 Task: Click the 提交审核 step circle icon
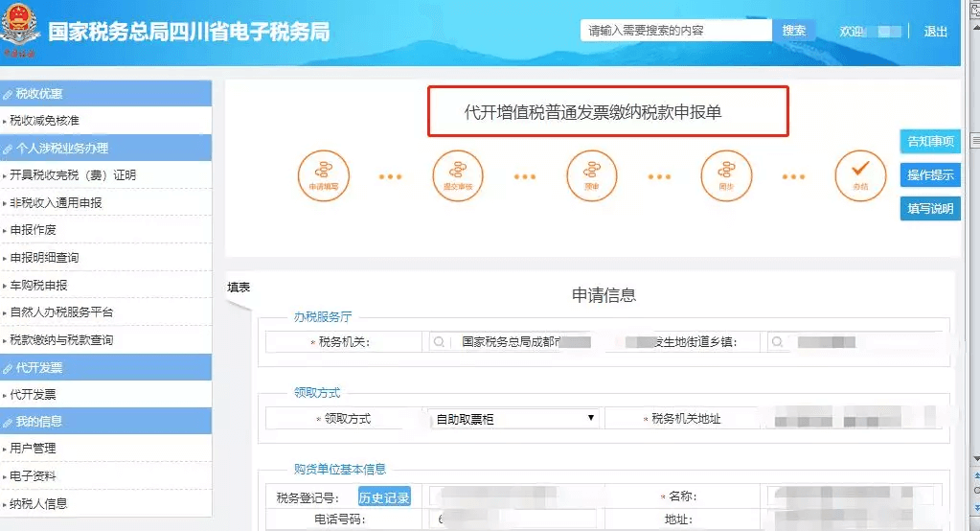click(458, 175)
